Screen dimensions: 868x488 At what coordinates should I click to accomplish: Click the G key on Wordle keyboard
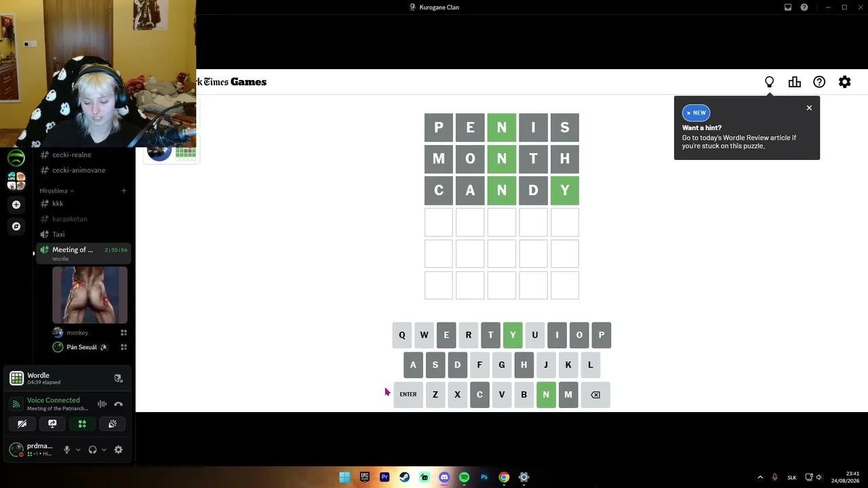502,365
